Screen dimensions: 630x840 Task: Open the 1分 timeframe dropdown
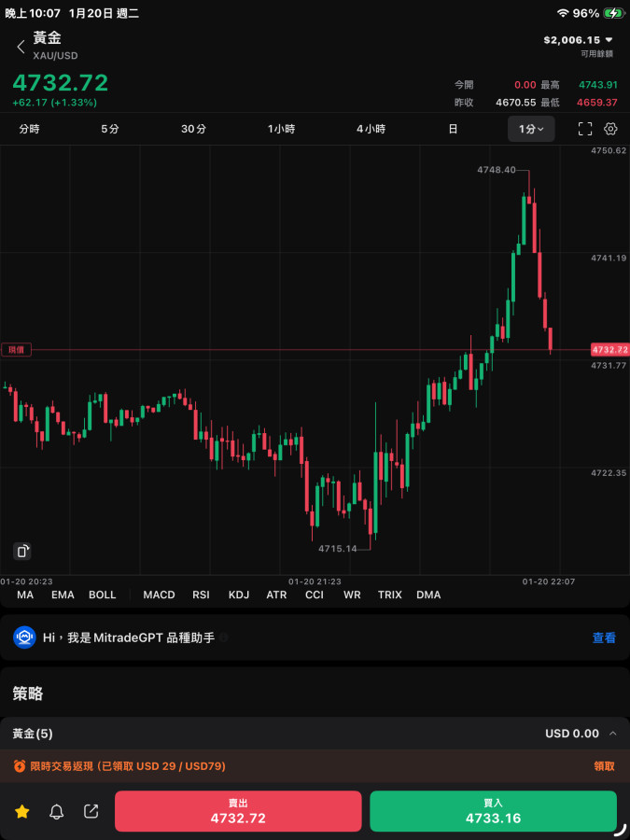[531, 129]
